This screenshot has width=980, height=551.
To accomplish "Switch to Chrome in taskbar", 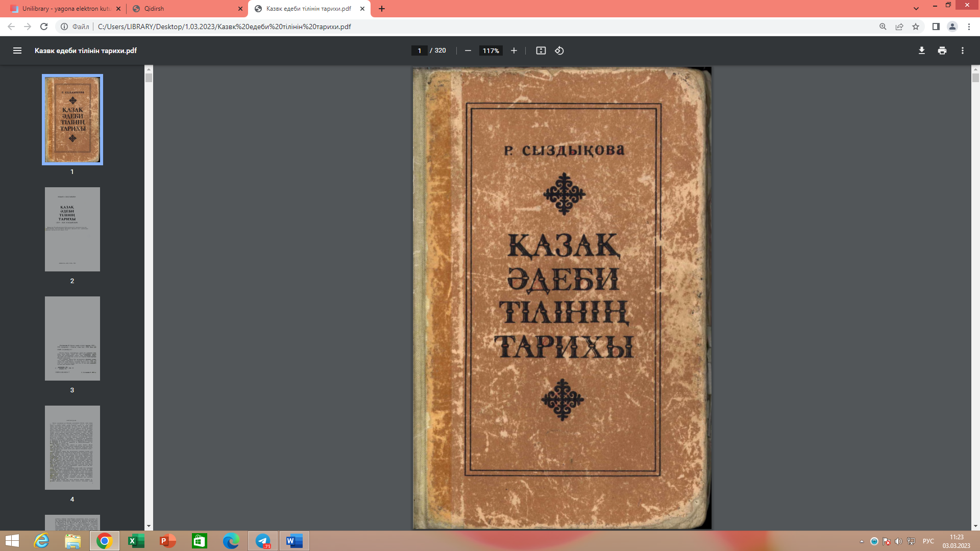I will [x=105, y=541].
